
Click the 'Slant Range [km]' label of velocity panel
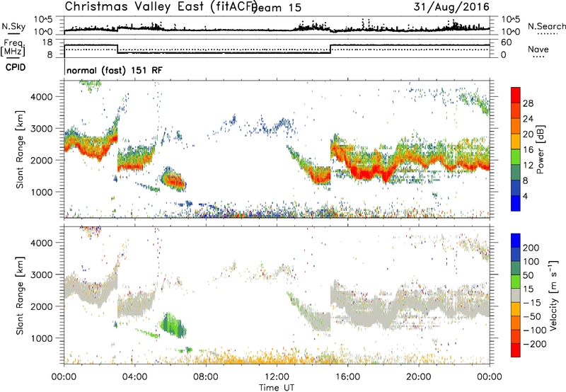20,295
